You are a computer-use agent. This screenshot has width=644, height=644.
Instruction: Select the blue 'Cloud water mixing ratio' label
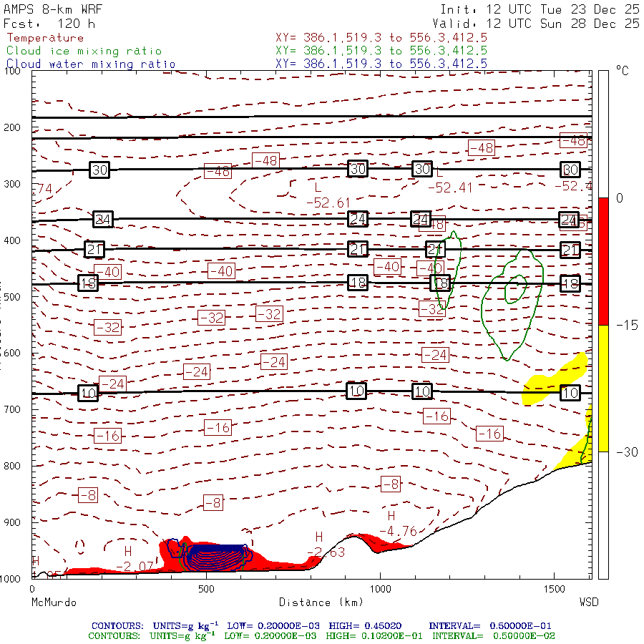point(91,64)
